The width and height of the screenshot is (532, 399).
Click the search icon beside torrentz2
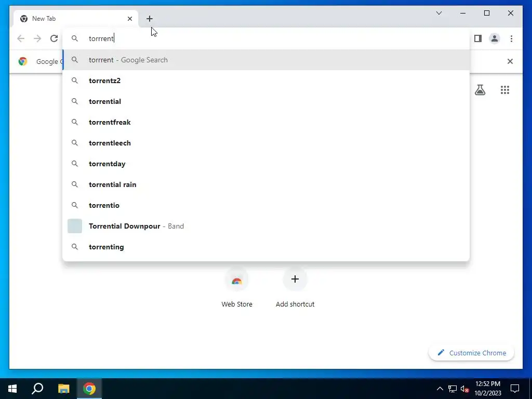coord(75,81)
